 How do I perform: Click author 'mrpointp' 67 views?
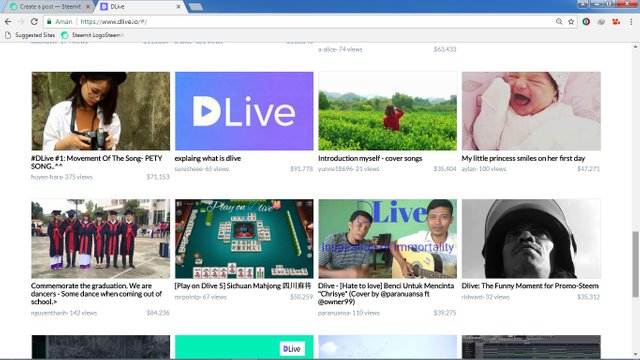coord(200,297)
